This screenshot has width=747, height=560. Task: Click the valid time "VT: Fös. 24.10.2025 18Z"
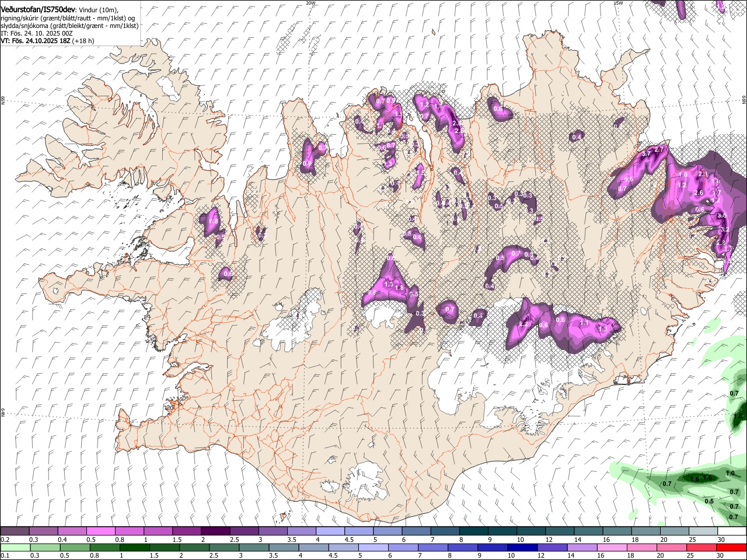tap(36, 41)
